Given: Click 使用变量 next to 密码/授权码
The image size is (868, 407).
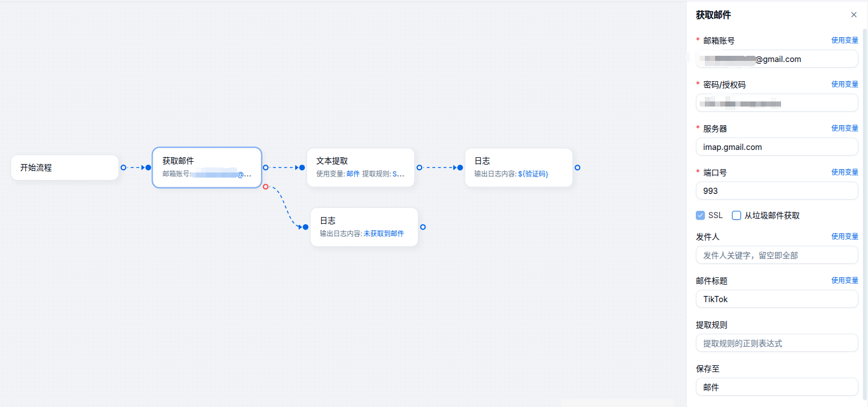Looking at the screenshot, I should click(844, 85).
